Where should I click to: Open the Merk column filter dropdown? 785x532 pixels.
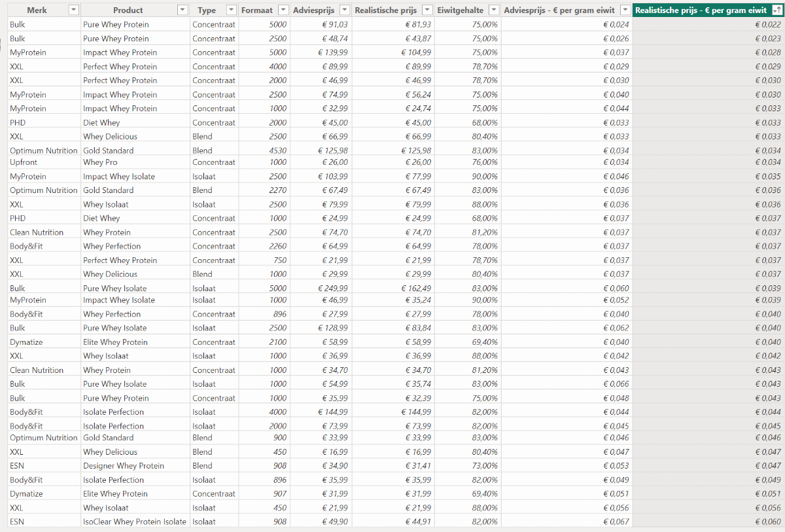tap(74, 10)
